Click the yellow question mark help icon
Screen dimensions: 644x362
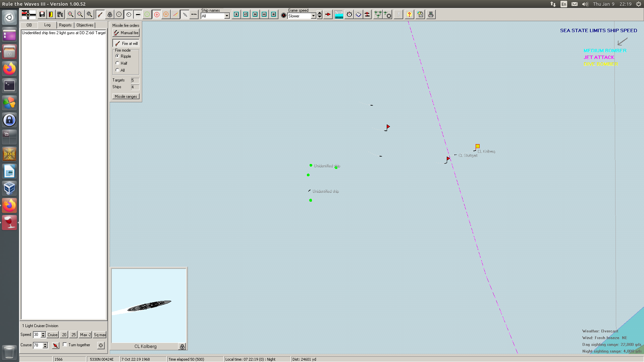[409, 14]
